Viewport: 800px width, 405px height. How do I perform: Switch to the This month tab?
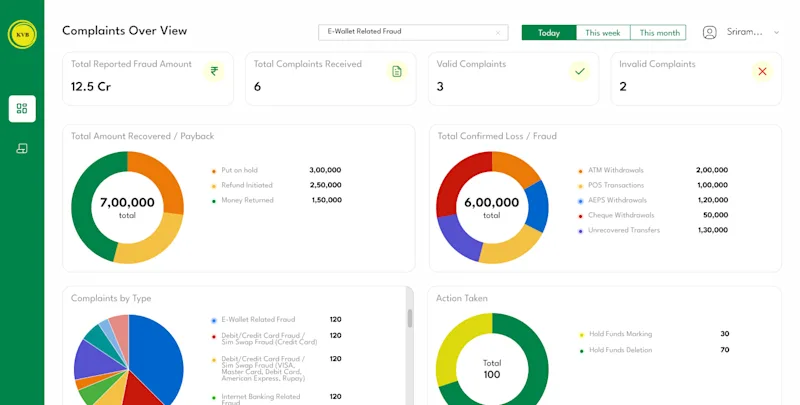pos(658,33)
